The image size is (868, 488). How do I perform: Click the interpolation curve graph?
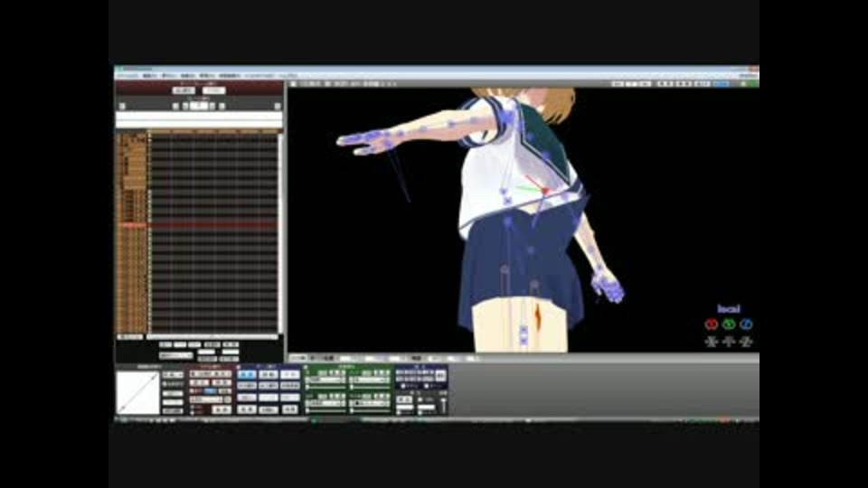(x=138, y=393)
